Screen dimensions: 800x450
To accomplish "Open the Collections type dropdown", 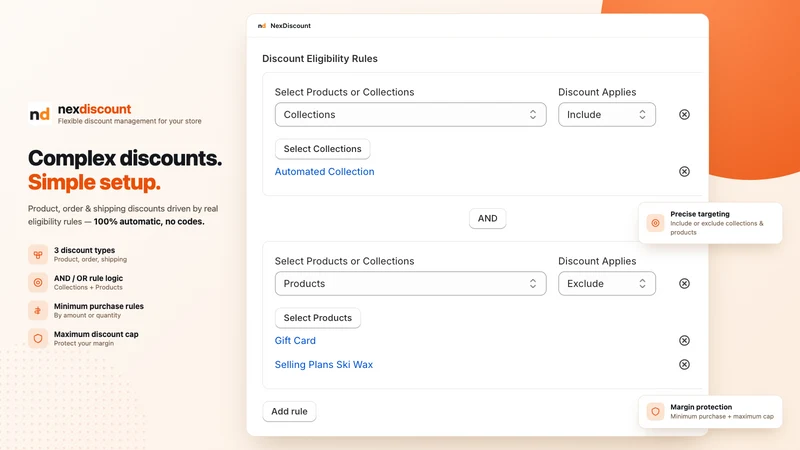I will click(410, 114).
